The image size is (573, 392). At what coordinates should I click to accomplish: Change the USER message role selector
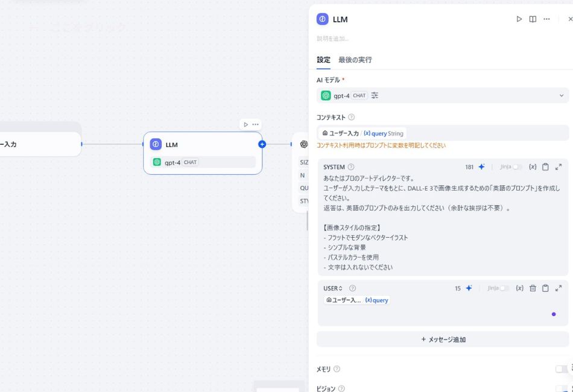(x=331, y=288)
